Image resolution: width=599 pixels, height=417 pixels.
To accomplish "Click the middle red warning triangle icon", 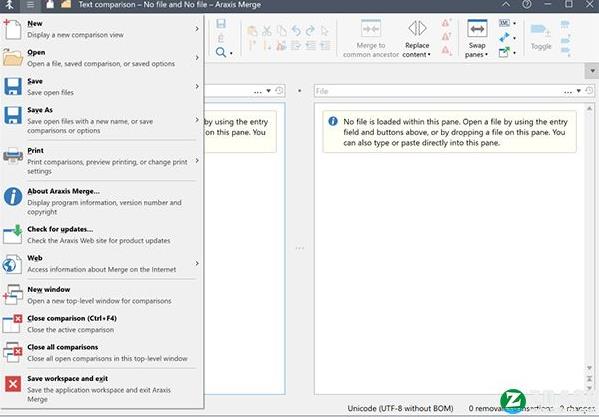I will pos(446,37).
